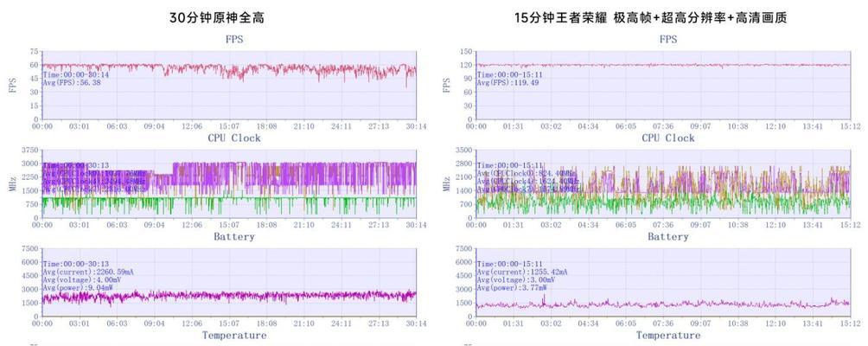Click the 'Battery' title on the right side
The height and width of the screenshot is (346, 868).
pyautogui.click(x=668, y=237)
